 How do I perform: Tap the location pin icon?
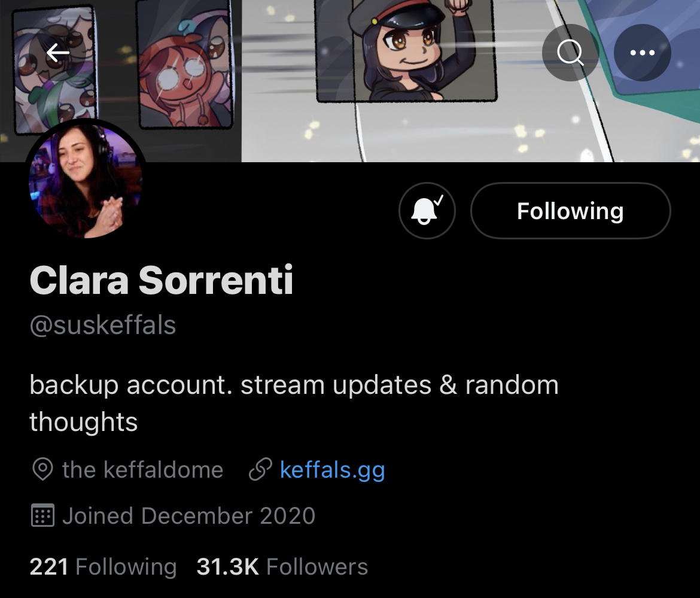coord(43,469)
